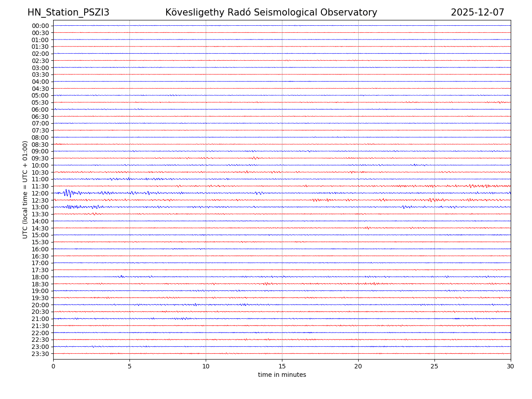Click the 05:30 row time label
The image size is (532, 399).
tap(40, 102)
